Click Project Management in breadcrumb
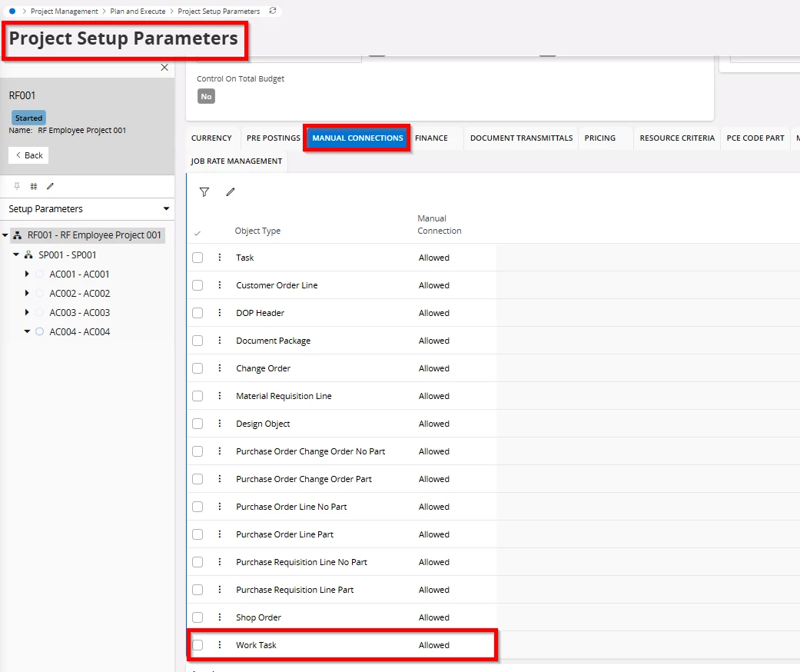800x672 pixels. click(65, 12)
